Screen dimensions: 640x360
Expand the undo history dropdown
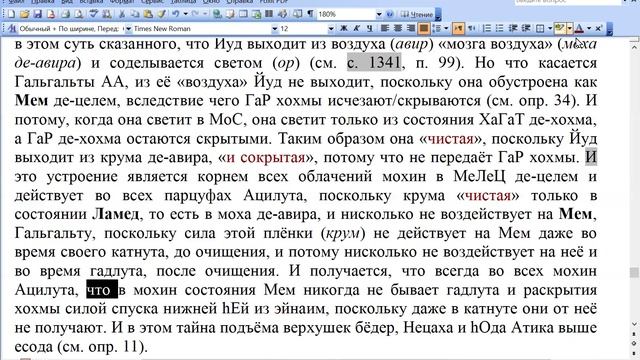[185, 14]
